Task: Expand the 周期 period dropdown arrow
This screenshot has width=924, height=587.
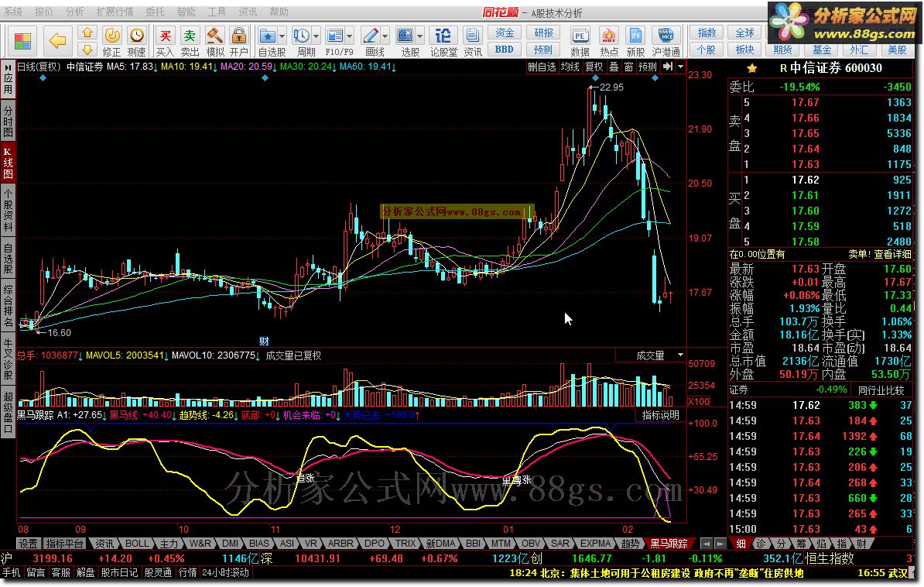Action: coord(317,36)
